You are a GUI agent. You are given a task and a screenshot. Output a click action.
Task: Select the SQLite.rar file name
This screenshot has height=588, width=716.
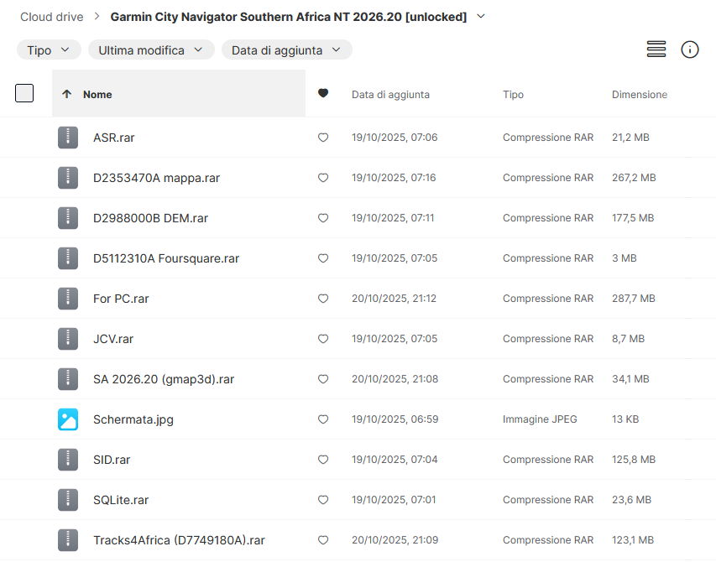click(x=121, y=500)
